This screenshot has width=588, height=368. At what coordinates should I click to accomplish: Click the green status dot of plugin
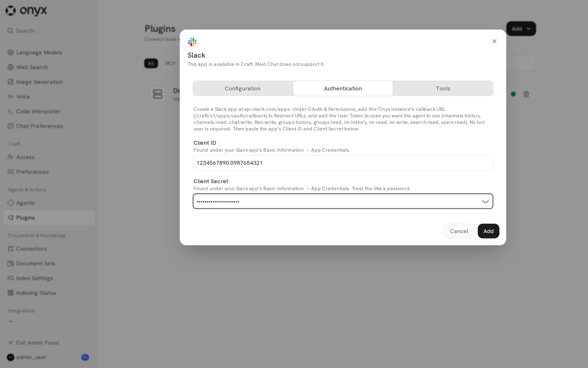(x=513, y=94)
